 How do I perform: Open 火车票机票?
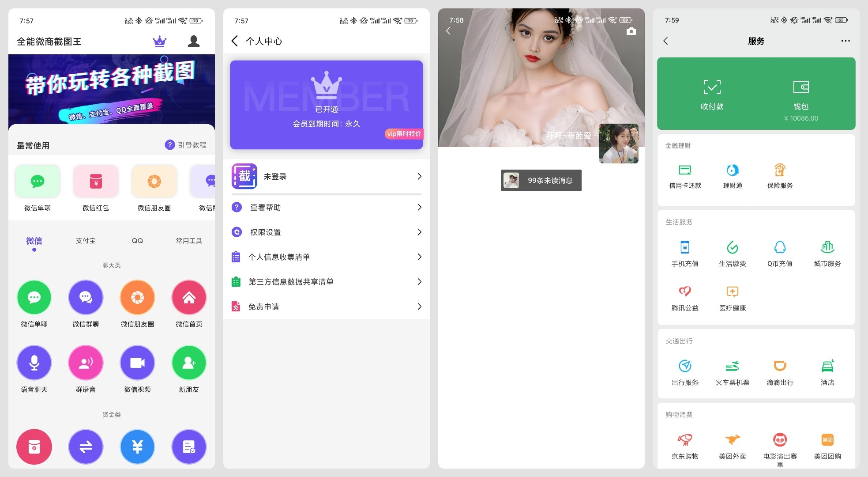pyautogui.click(x=733, y=373)
